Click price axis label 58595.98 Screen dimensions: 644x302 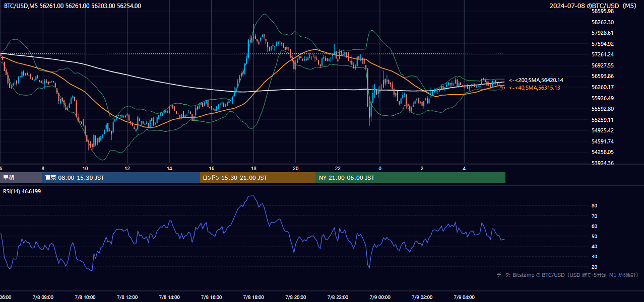pos(602,11)
